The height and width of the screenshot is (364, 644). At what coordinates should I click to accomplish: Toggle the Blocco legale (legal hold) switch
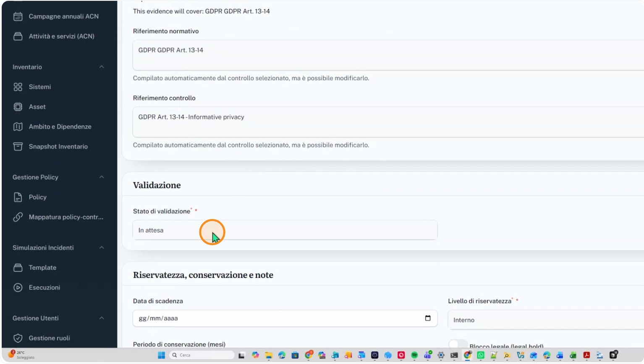pyautogui.click(x=458, y=344)
